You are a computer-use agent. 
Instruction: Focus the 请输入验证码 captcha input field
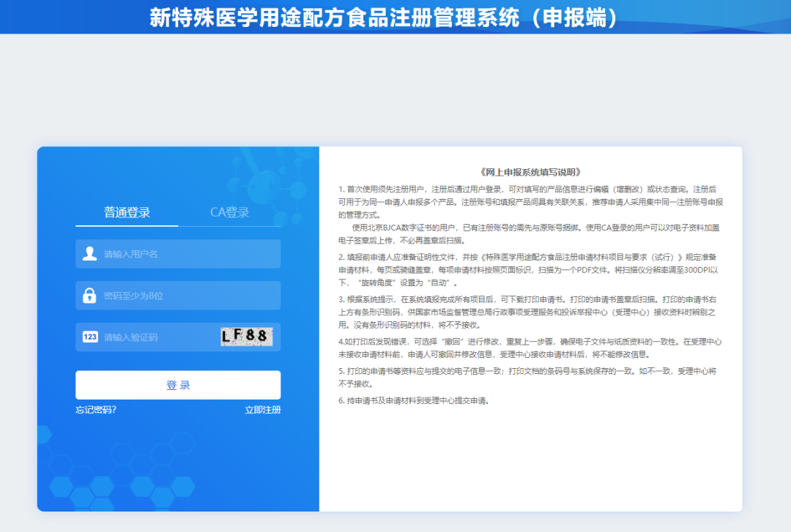[x=157, y=337]
